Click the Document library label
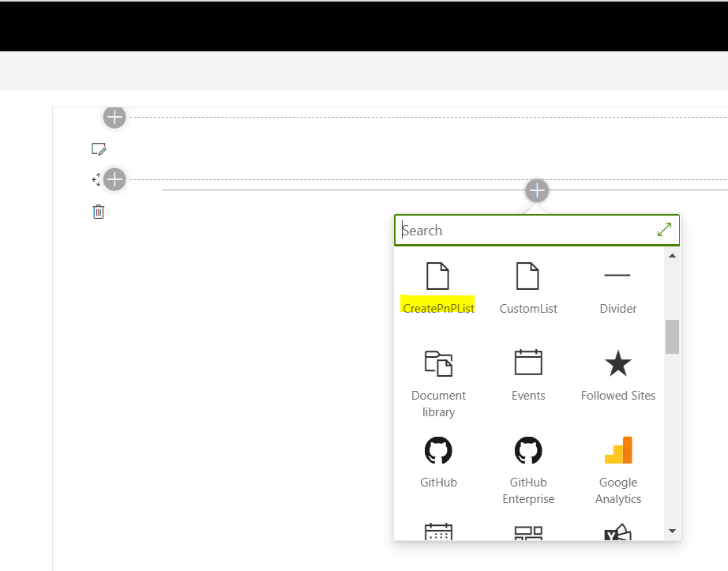Image resolution: width=728 pixels, height=571 pixels. click(x=438, y=404)
